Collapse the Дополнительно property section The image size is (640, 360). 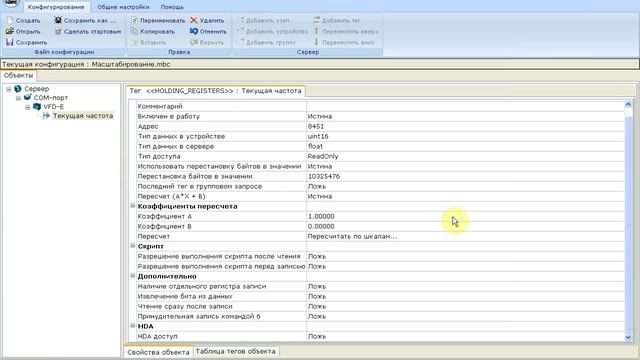pyautogui.click(x=133, y=276)
